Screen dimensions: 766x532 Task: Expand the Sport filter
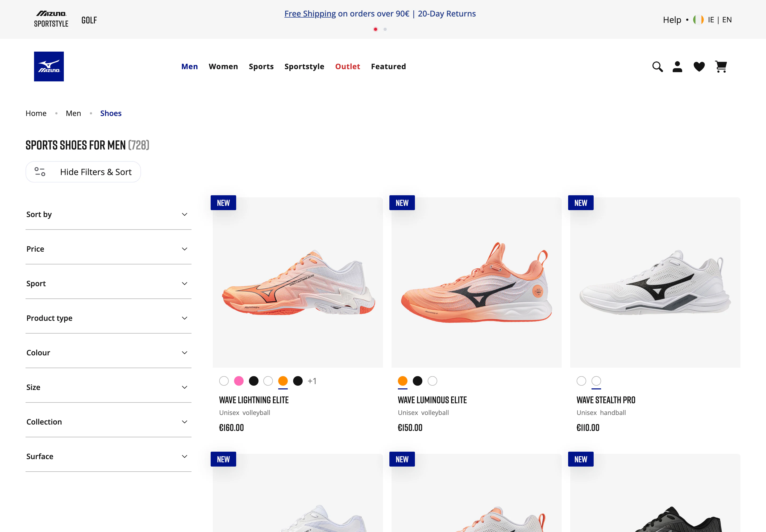[x=108, y=284]
